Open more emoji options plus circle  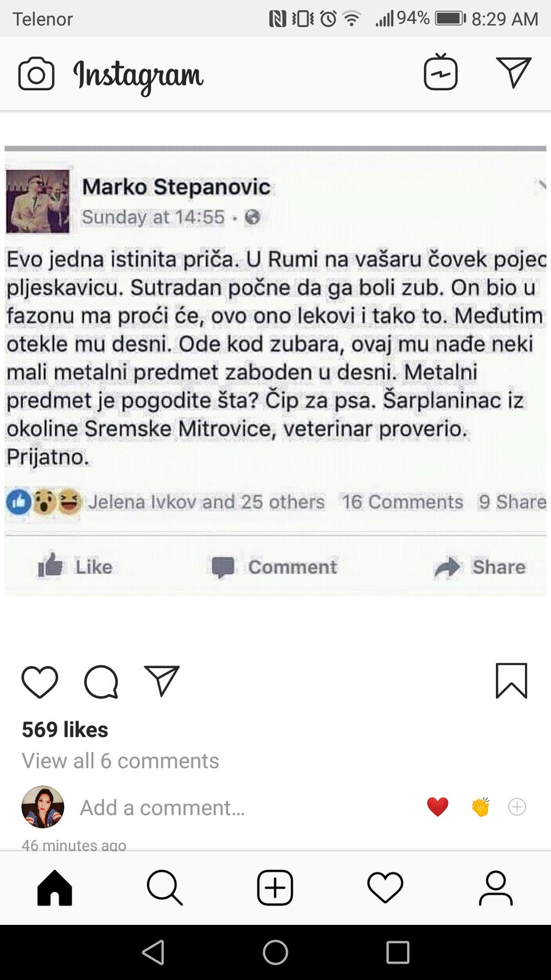click(x=517, y=807)
